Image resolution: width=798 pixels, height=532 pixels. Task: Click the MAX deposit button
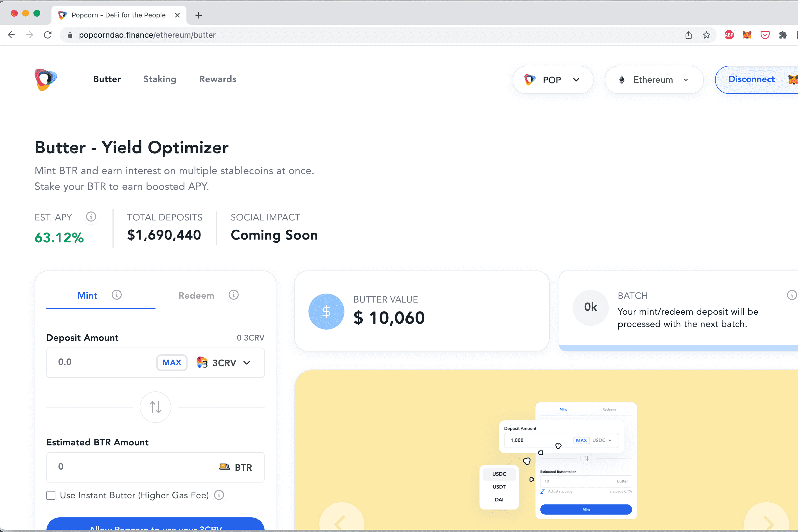(172, 363)
